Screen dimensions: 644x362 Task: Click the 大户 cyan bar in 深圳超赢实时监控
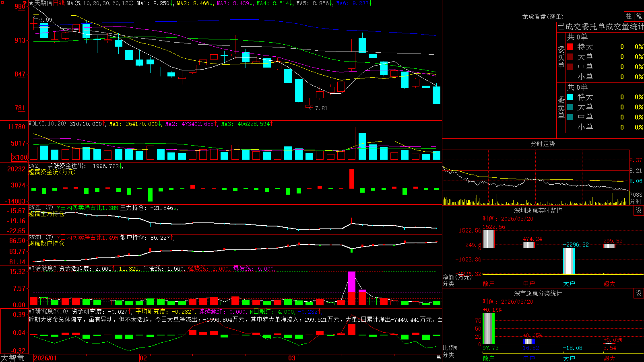[569, 261]
